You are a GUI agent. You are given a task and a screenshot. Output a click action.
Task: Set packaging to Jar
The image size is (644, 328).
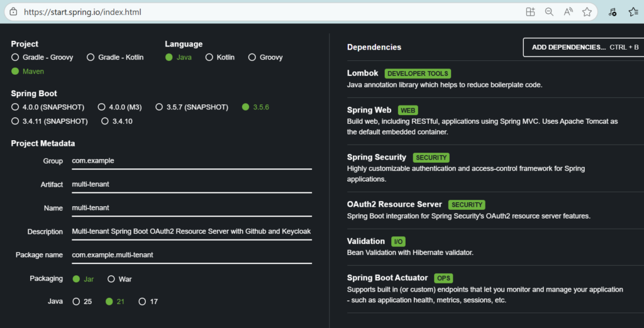(84, 279)
